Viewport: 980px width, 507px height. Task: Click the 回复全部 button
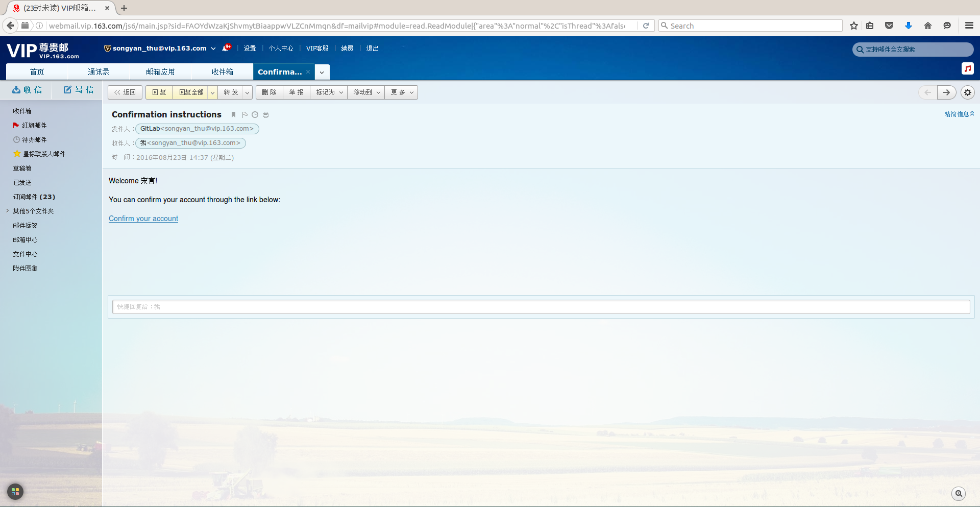pos(191,92)
